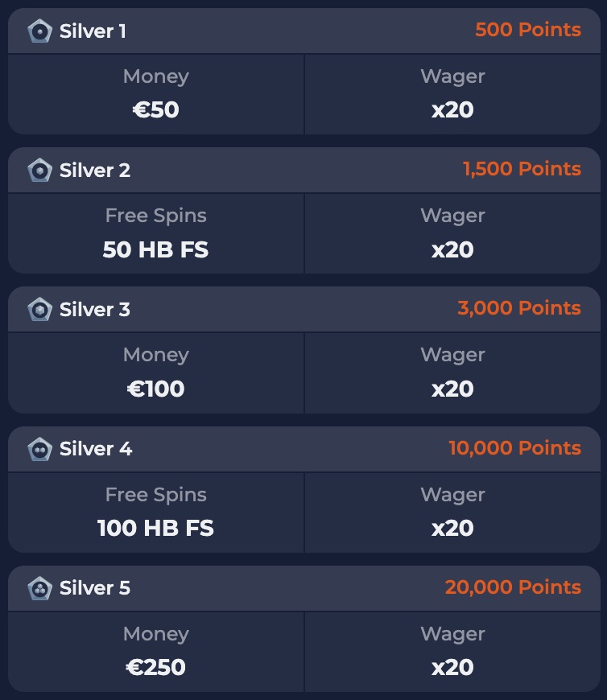Click the €50 Money reward cell
The image size is (607, 700).
click(156, 94)
